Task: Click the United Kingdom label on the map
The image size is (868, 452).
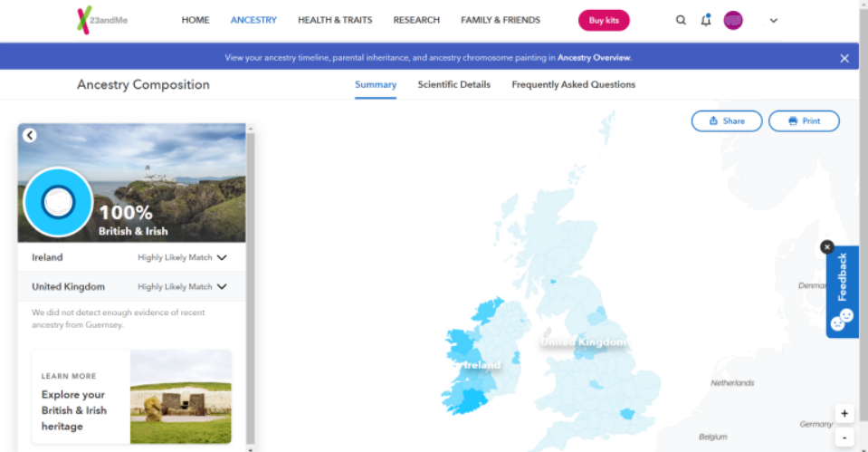Action: [x=584, y=341]
